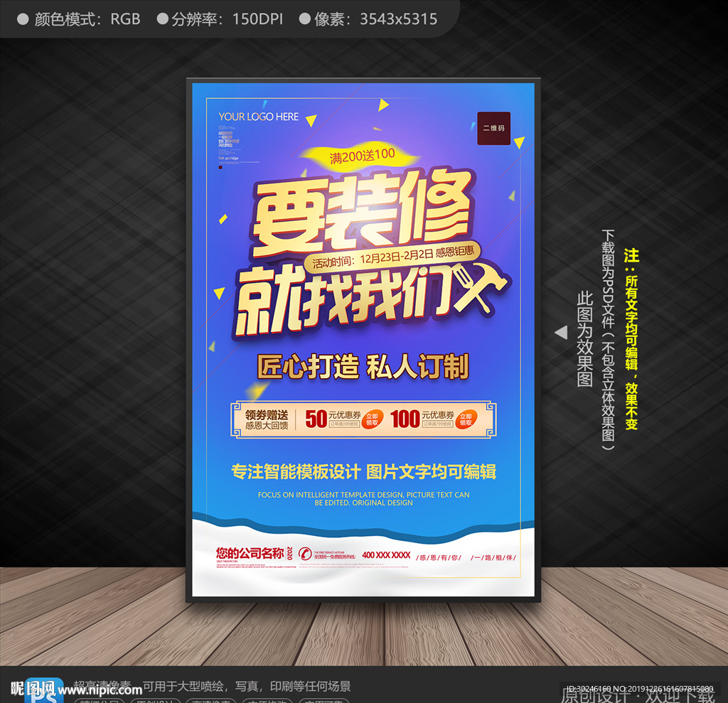Click the YOUR LOGO HERE text

(x=259, y=117)
